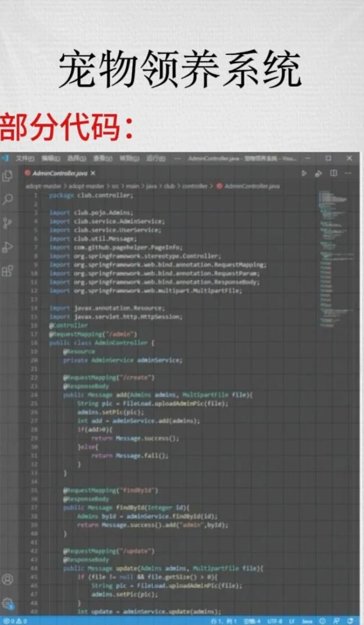364x625 pixels.
Task: Close the AdminController.java tab
Action: coord(92,173)
